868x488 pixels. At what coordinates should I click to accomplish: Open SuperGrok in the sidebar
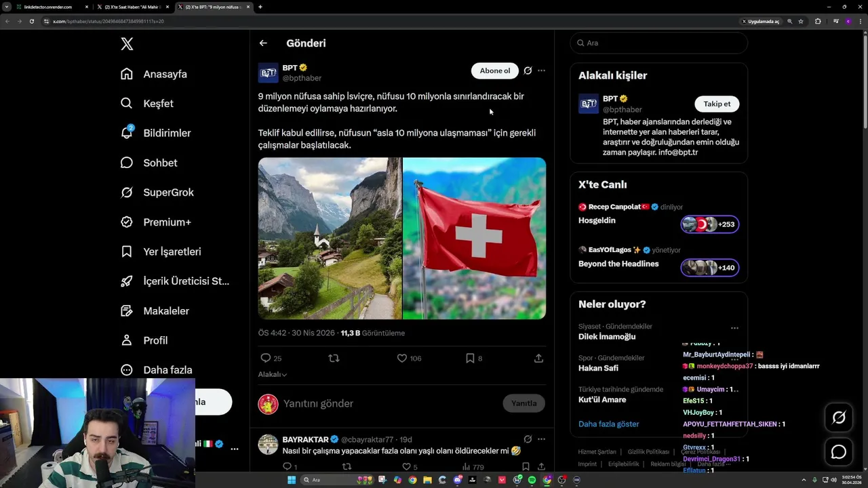(x=157, y=192)
